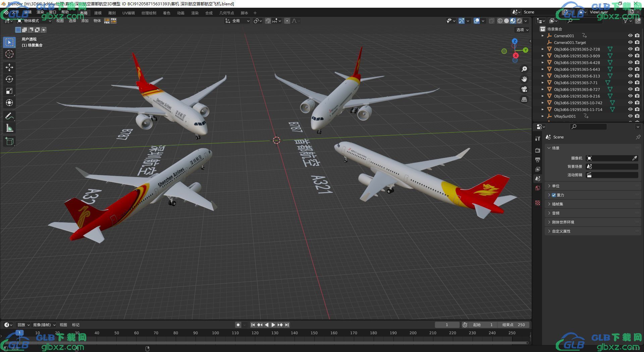
Task: Expand the 音频 panel
Action: pos(593,213)
